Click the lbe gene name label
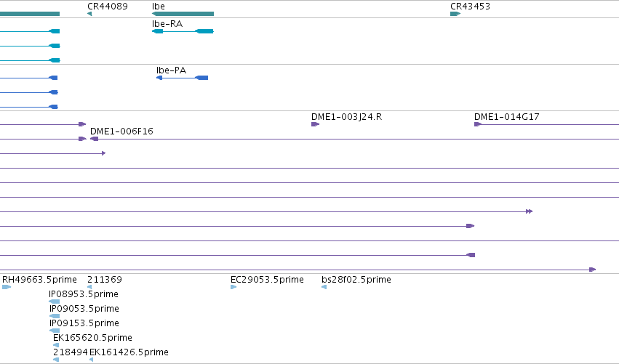Screen dimensions: 619x364 click(159, 7)
